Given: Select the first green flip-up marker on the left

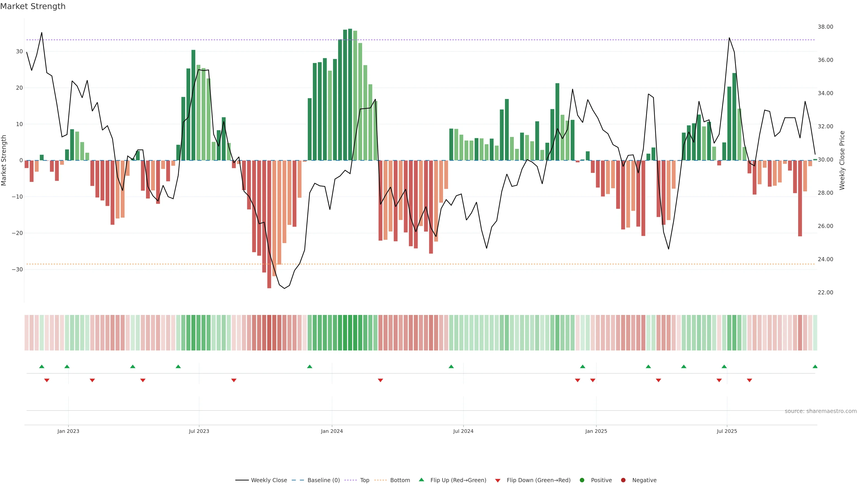Looking at the screenshot, I should coord(42,366).
